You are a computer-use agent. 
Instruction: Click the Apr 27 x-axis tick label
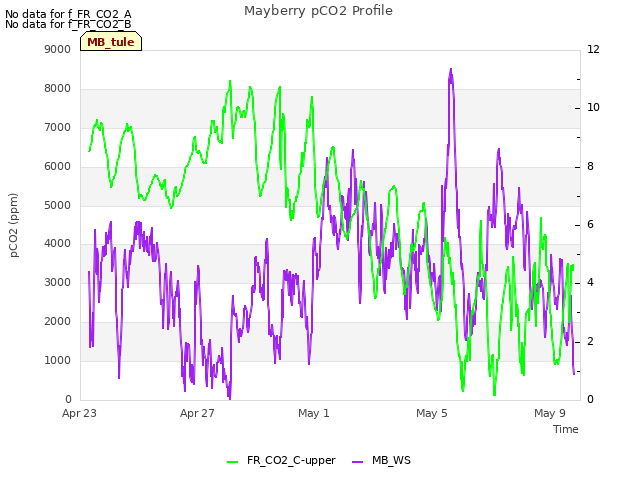click(x=197, y=413)
